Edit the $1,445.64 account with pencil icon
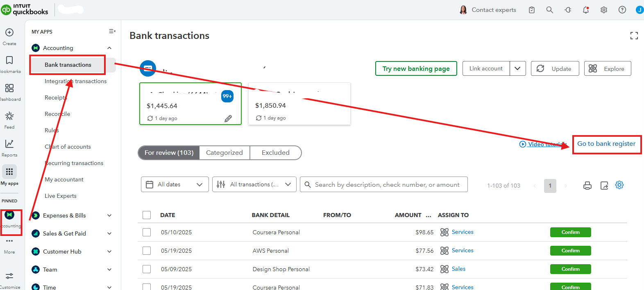 (x=228, y=118)
